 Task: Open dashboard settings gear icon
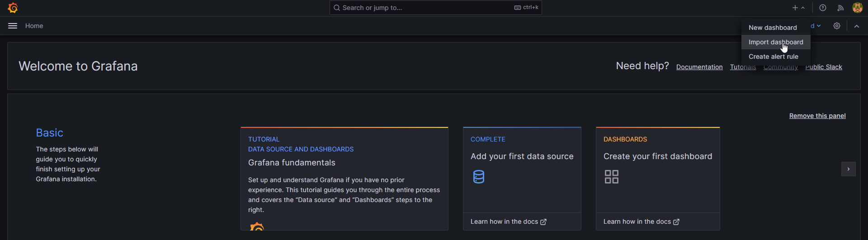pyautogui.click(x=837, y=26)
